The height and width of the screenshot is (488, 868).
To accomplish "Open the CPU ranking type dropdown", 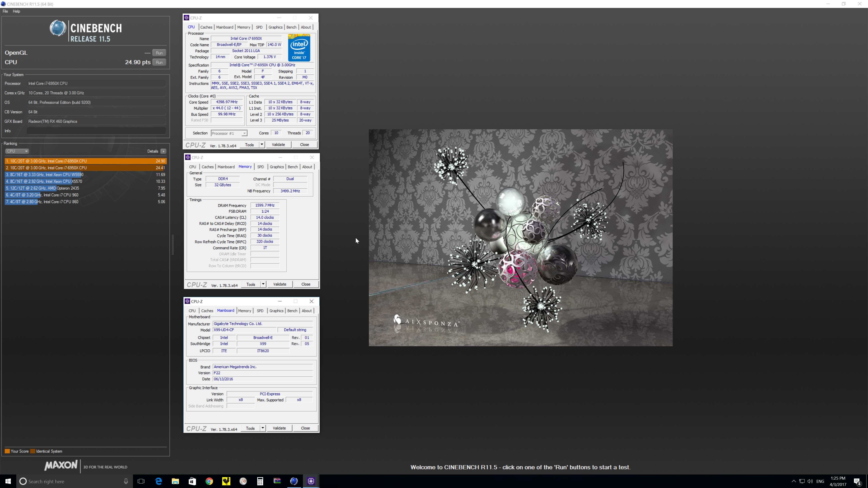I will click(x=17, y=151).
